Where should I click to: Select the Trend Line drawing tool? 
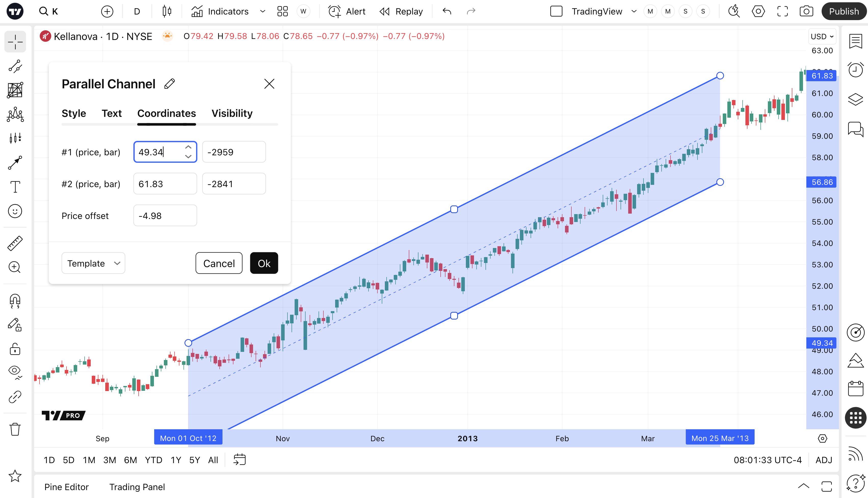15,66
